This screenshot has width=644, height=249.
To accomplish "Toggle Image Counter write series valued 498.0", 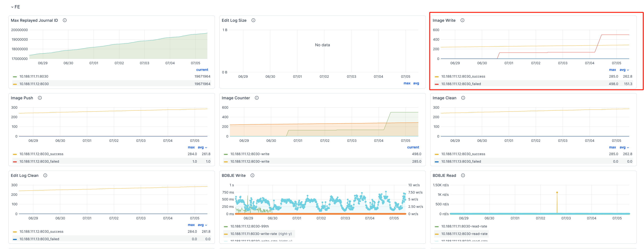I will tap(250, 154).
